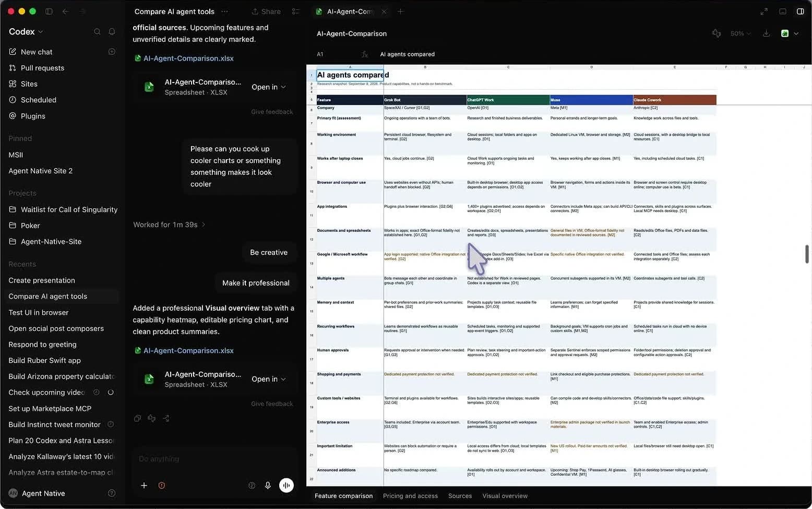
Task: Click the three-dot menu beside Compare AI agent tools
Action: [x=225, y=11]
